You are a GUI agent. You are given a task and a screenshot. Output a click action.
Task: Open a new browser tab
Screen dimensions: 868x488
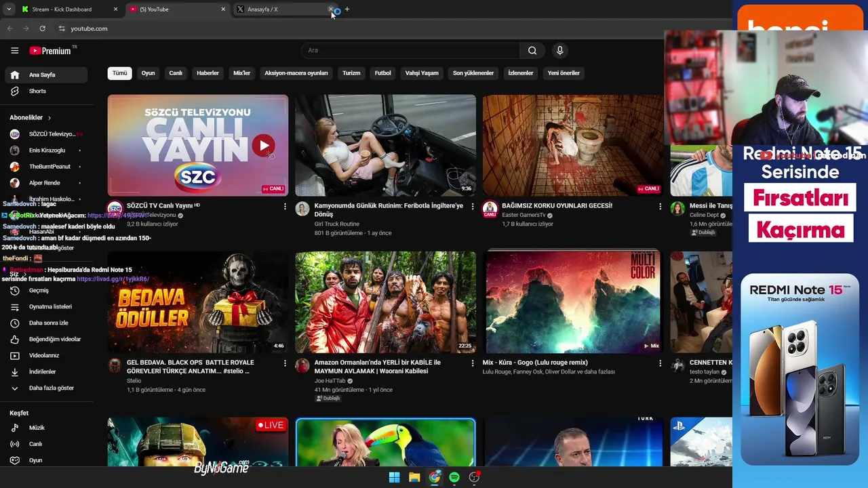pos(347,9)
